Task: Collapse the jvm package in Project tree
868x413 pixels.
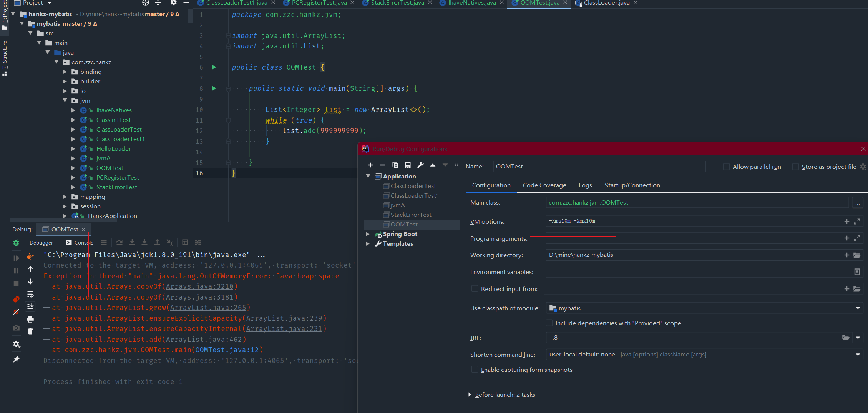Action: point(65,100)
